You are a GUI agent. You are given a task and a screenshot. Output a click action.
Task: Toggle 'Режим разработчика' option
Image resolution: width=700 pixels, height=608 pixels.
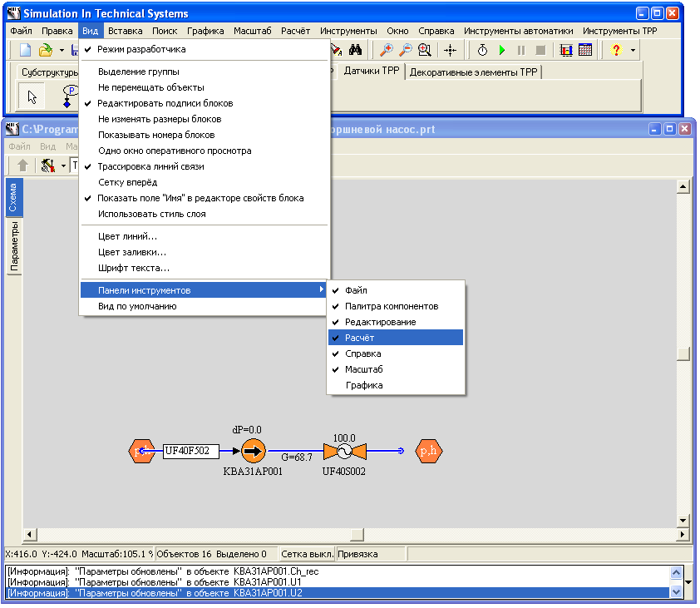(x=141, y=50)
